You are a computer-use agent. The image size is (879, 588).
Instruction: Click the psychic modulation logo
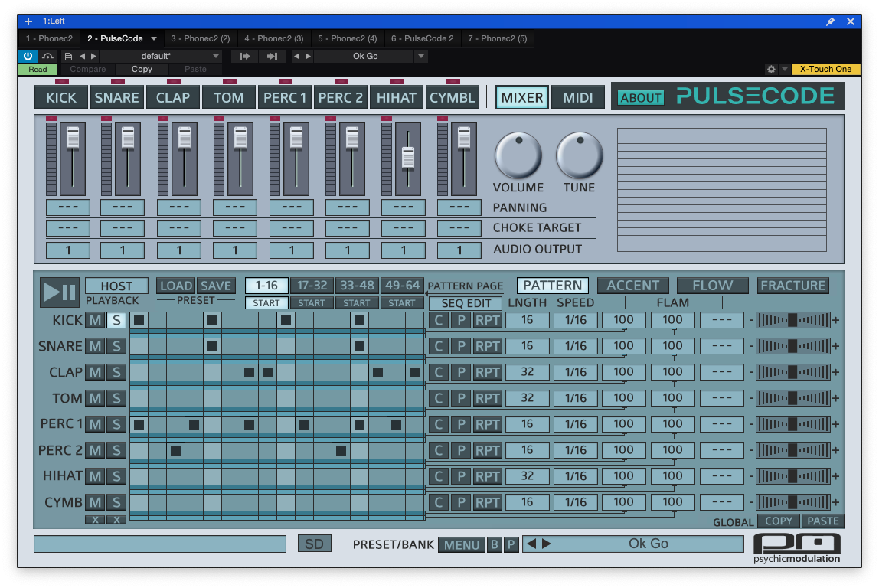tap(796, 548)
